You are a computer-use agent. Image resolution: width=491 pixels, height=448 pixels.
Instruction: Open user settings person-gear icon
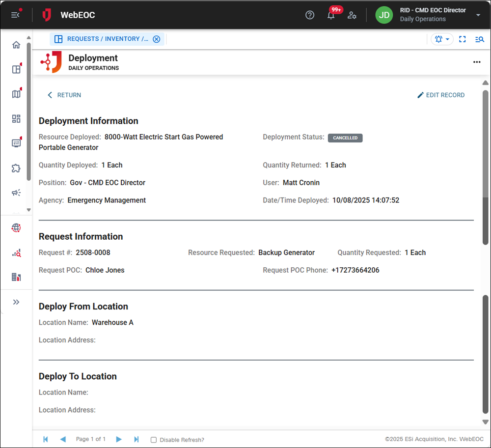click(x=352, y=15)
